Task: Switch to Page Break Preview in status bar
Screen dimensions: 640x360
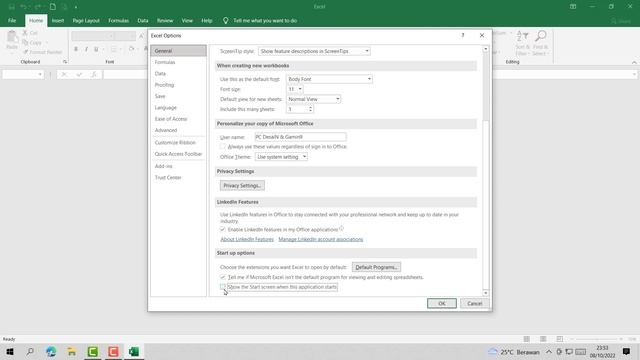Action: 559,339
